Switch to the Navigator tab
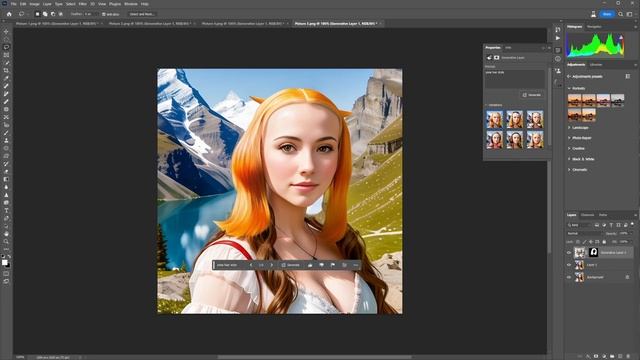 tap(594, 27)
